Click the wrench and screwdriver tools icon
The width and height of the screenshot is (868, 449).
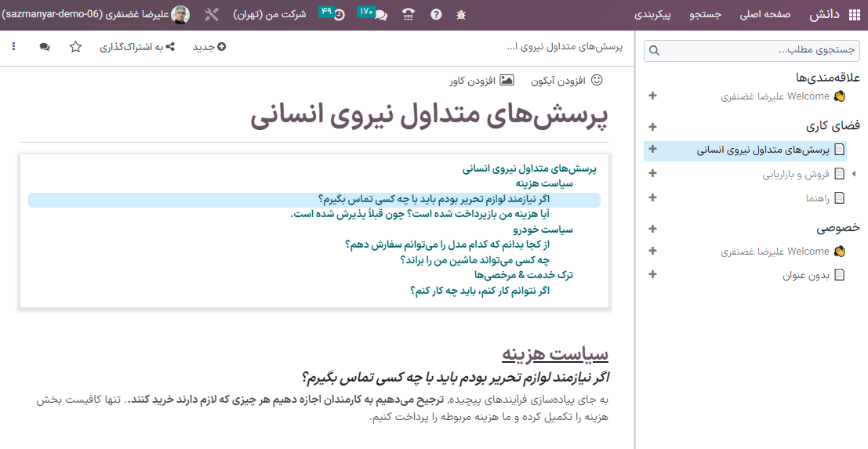[212, 15]
